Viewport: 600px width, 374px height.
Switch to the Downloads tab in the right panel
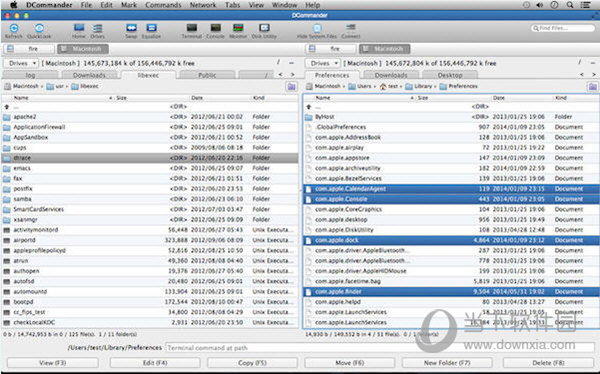[391, 75]
